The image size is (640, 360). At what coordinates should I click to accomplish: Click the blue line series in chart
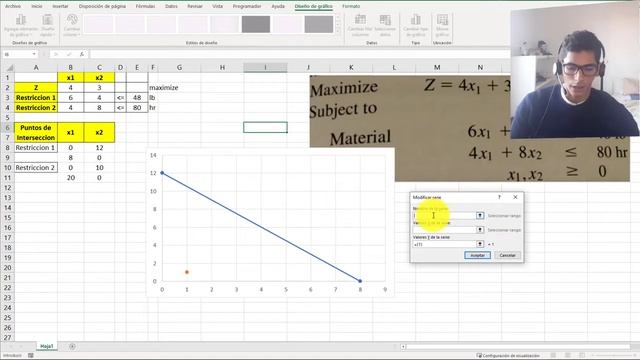261,227
